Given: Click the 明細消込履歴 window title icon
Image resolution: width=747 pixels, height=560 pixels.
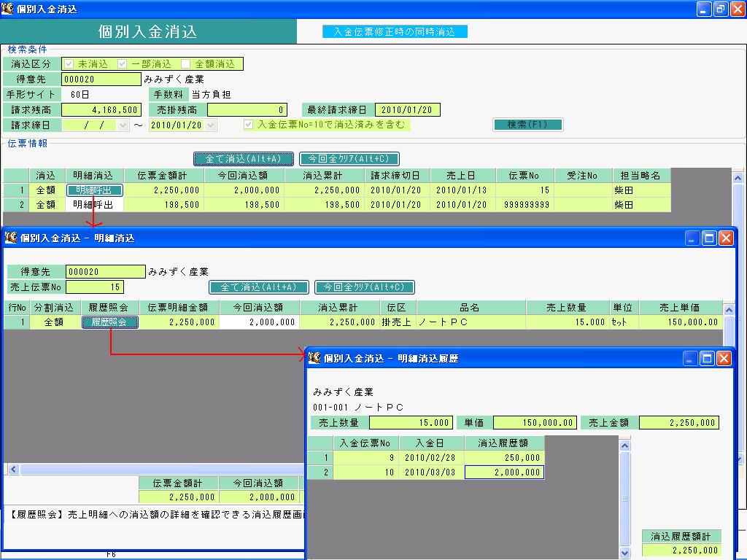Looking at the screenshot, I should click(x=314, y=358).
